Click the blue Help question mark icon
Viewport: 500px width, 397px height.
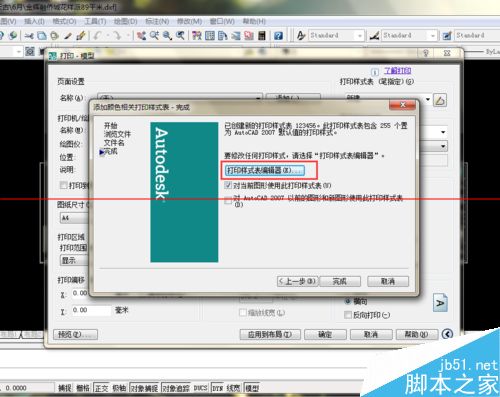pos(278,35)
